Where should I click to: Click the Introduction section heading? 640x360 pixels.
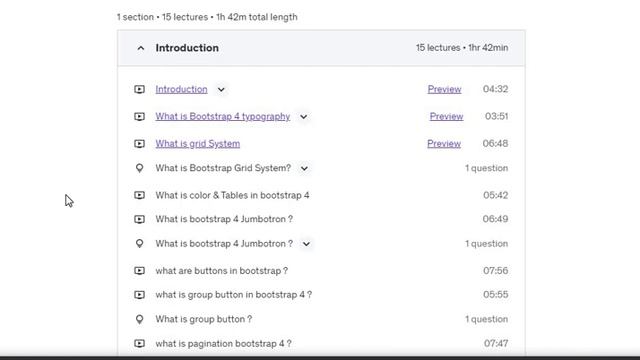(187, 48)
